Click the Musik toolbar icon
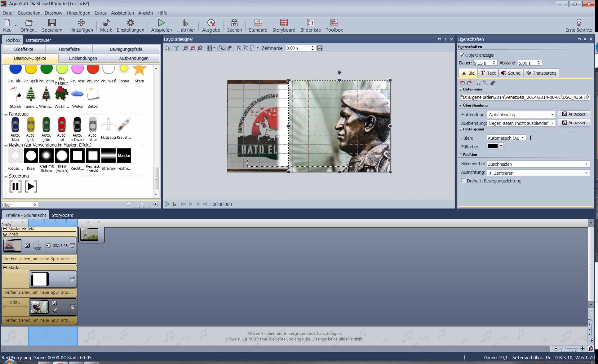Image resolution: width=598 pixels, height=364 pixels. [106, 23]
